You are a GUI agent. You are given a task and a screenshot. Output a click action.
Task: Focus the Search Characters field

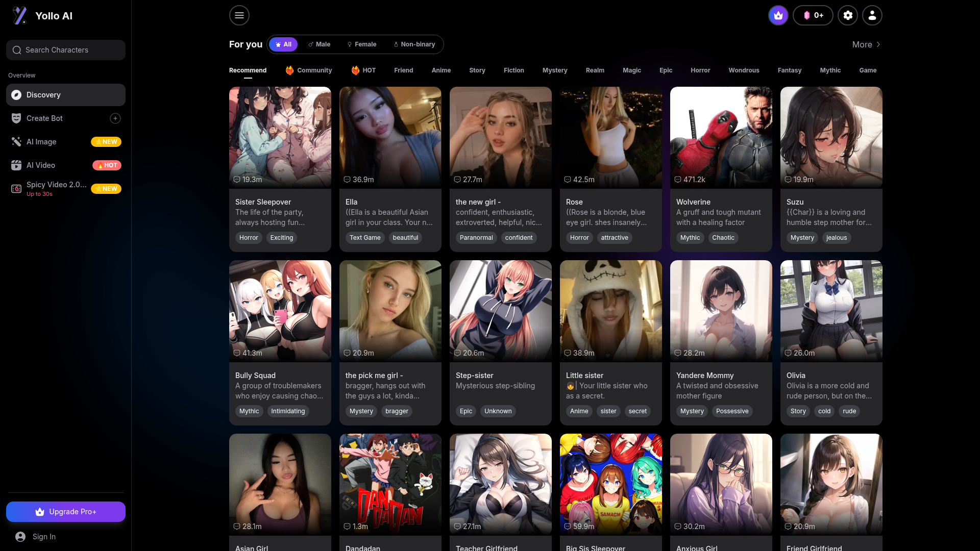(66, 50)
